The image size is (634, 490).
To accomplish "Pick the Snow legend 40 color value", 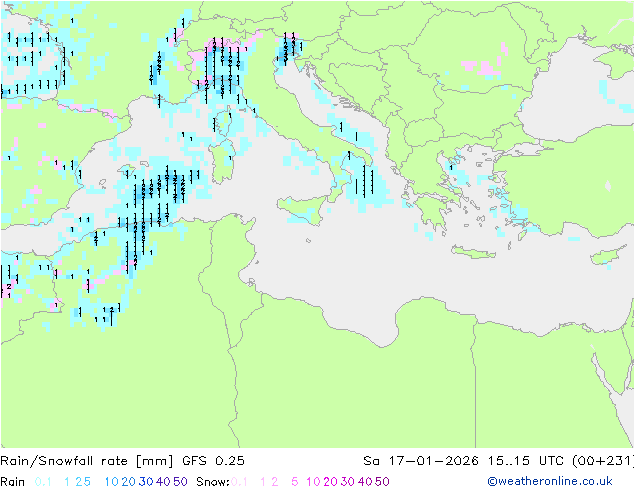I will (365, 482).
